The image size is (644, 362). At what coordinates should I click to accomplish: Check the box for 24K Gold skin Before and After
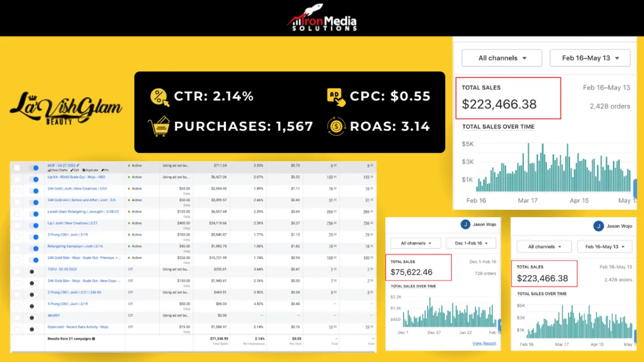[17, 202]
